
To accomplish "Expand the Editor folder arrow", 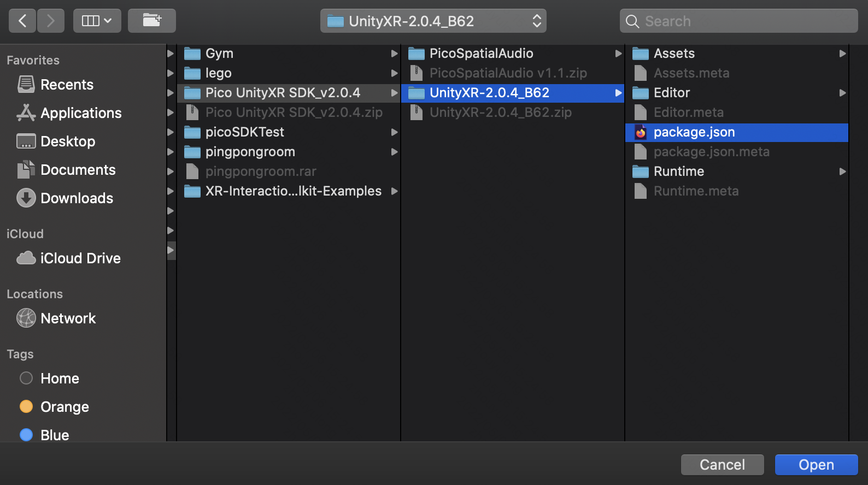I will click(x=842, y=93).
